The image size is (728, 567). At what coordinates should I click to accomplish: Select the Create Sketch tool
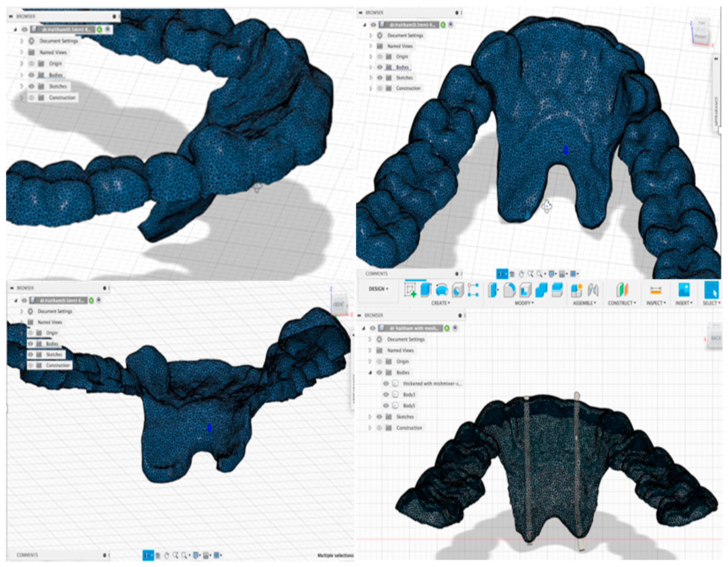pyautogui.click(x=410, y=289)
